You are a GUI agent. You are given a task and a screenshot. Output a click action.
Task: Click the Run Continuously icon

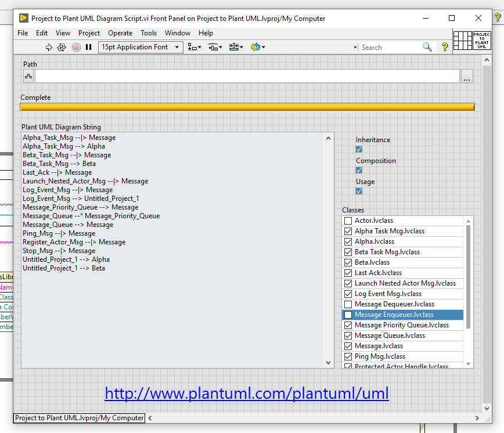[62, 47]
